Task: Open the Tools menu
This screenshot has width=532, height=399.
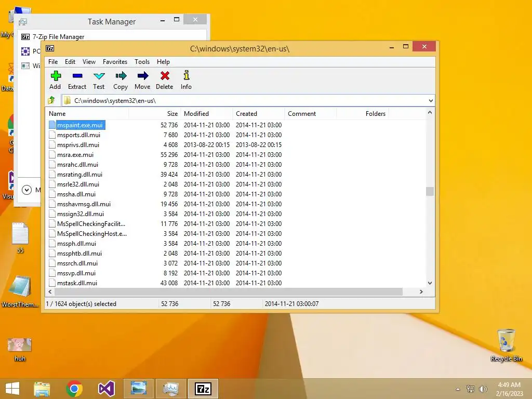Action: pos(142,62)
